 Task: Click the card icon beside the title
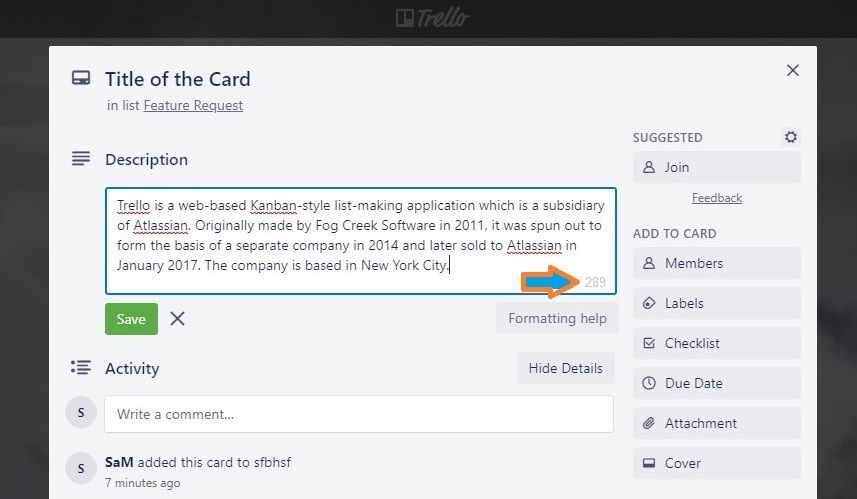[81, 78]
